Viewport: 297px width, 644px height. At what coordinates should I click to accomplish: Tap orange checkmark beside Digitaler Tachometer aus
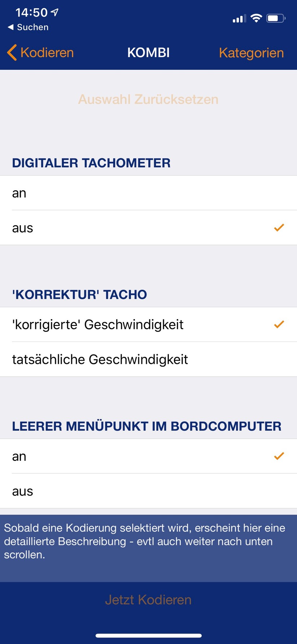279,228
